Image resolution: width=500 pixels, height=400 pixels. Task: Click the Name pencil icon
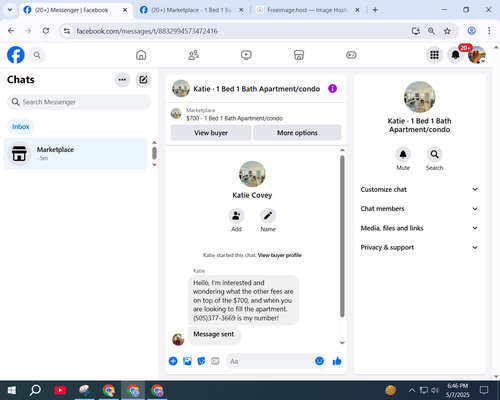coord(268,216)
